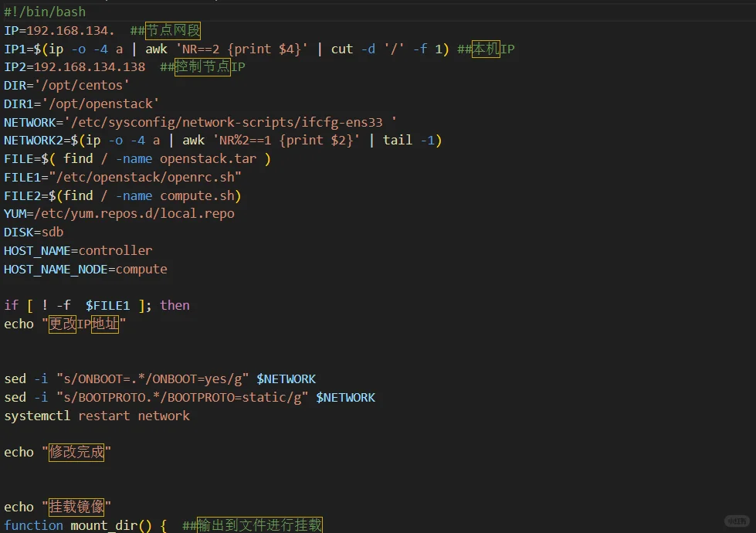756x533 pixels.
Task: Click the IP2=192.168.134.138 line
Action: coord(124,66)
